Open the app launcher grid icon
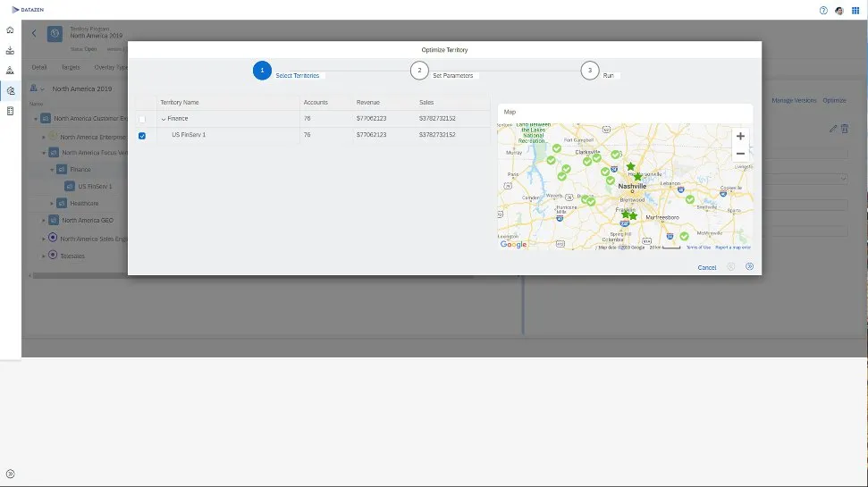The image size is (868, 487). coord(856,10)
